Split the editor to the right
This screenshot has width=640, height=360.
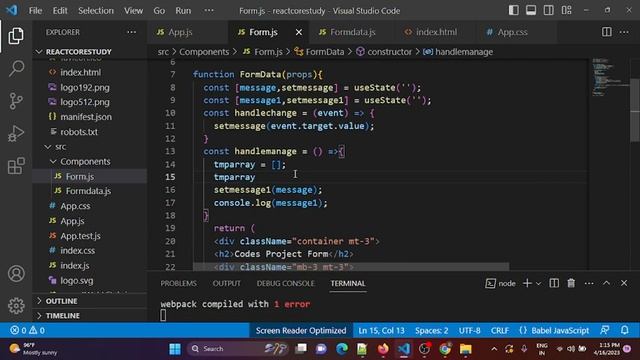click(x=607, y=32)
